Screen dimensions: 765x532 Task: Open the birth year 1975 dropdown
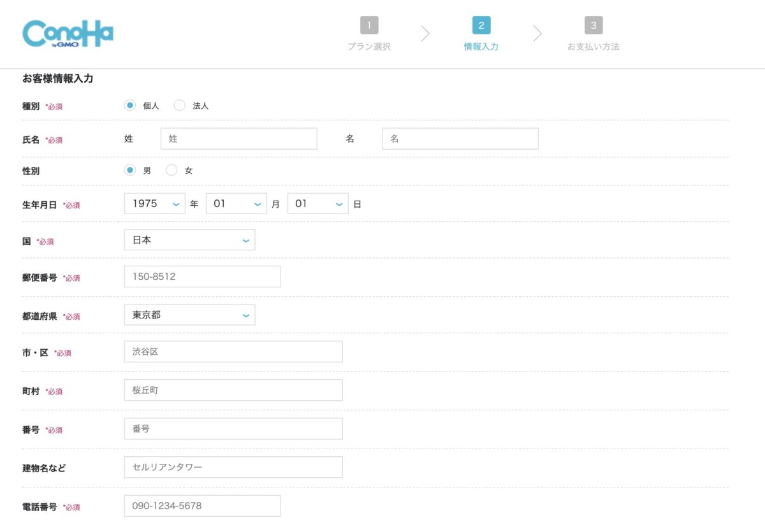pos(155,204)
